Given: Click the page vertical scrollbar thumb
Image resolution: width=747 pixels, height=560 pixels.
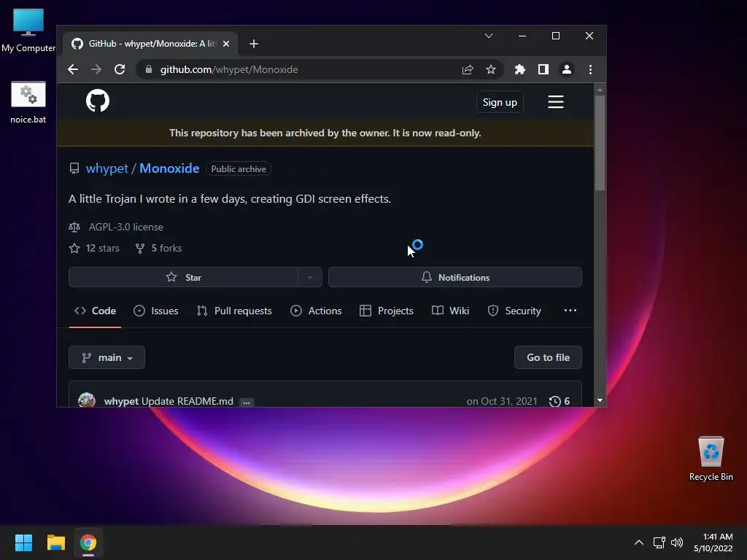Looking at the screenshot, I should (x=600, y=143).
